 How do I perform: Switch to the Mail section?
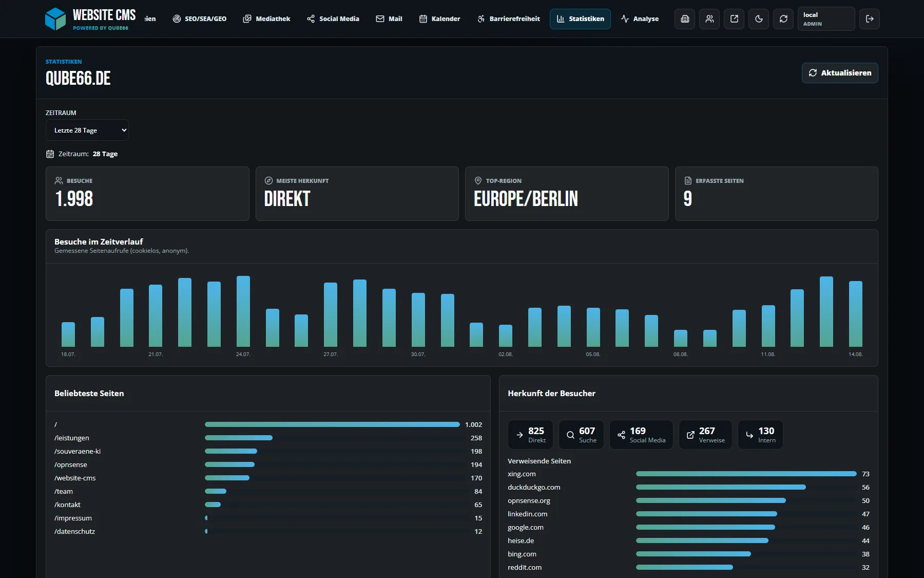coord(389,19)
